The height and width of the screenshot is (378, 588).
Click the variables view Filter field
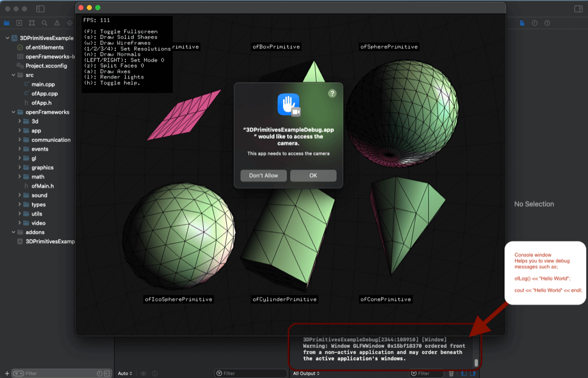pos(250,373)
